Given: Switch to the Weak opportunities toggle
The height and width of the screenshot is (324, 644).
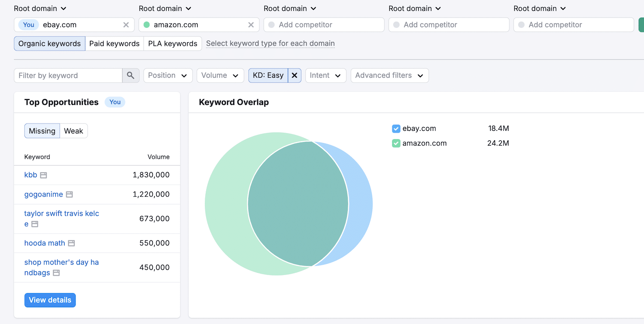Looking at the screenshot, I should [73, 131].
